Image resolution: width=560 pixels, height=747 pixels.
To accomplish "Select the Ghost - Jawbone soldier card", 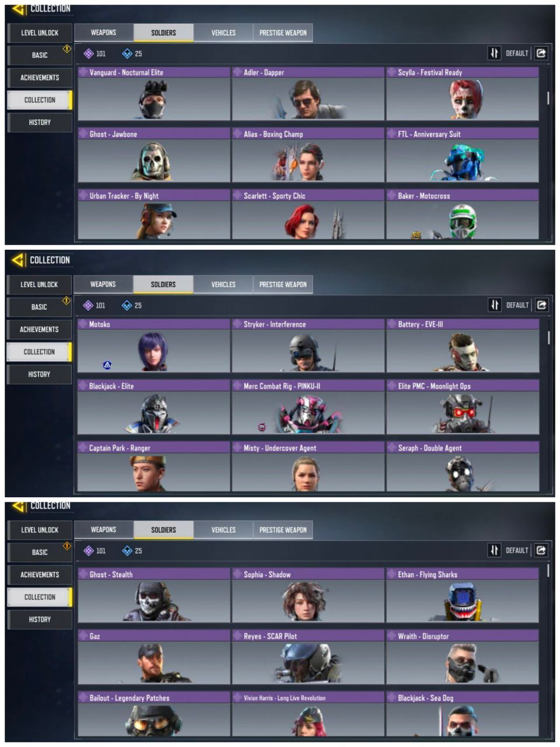I will [x=154, y=155].
